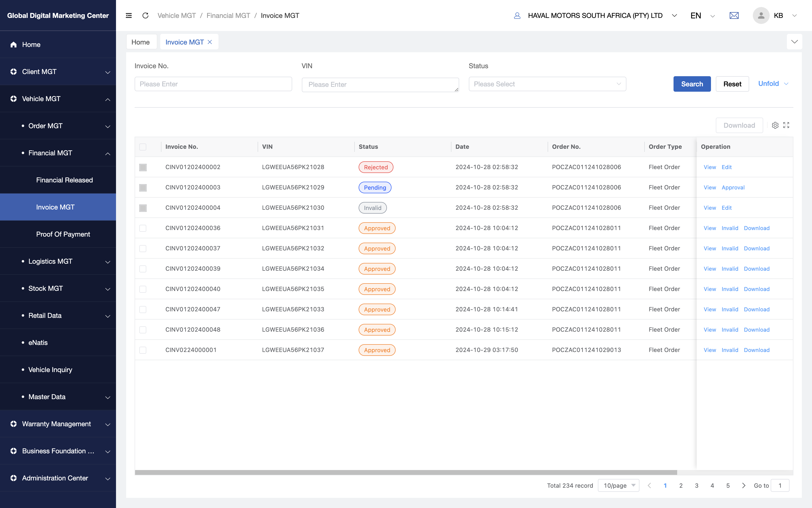Expand Retail Data menu
812x508 pixels.
coord(58,315)
